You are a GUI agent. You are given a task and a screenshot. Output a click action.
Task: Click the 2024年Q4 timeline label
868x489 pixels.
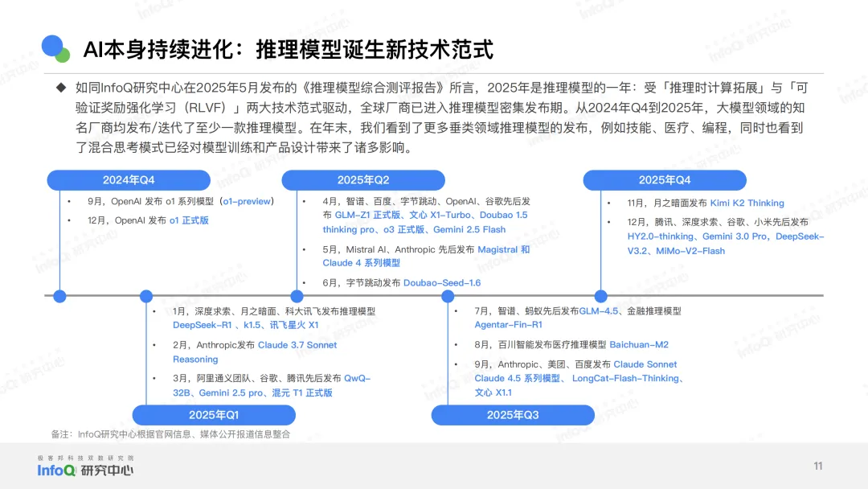coord(129,180)
